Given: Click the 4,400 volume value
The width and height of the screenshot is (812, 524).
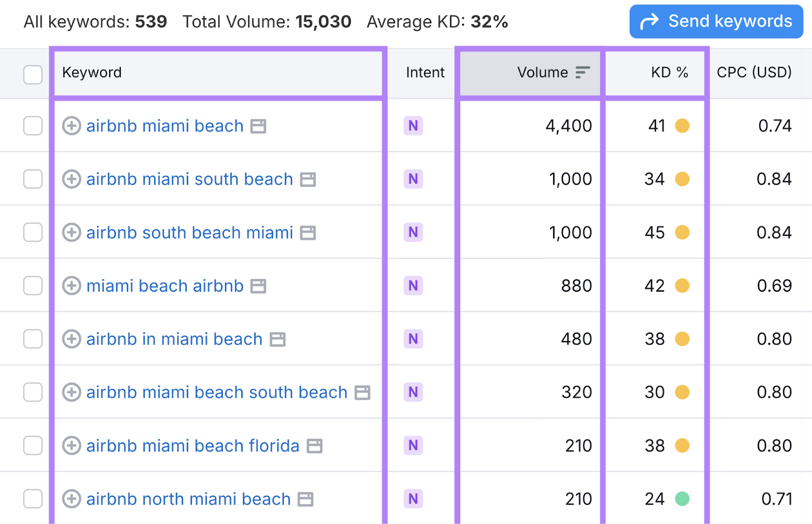Looking at the screenshot, I should [x=569, y=126].
